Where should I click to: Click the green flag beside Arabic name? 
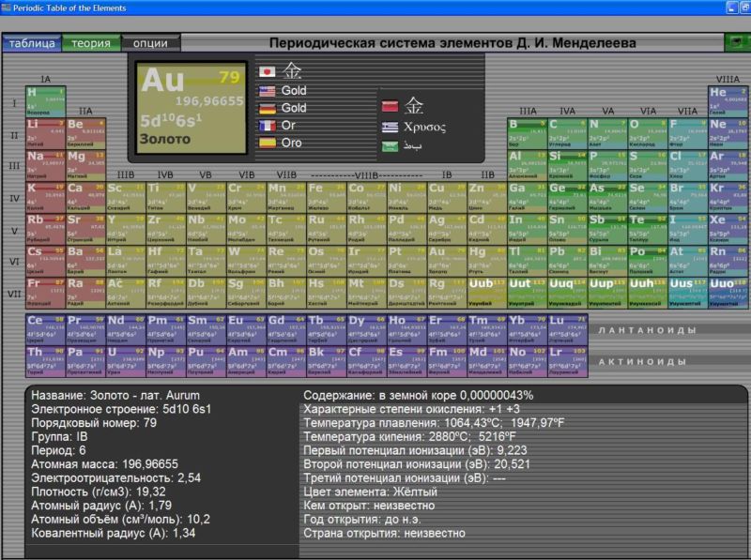click(390, 146)
